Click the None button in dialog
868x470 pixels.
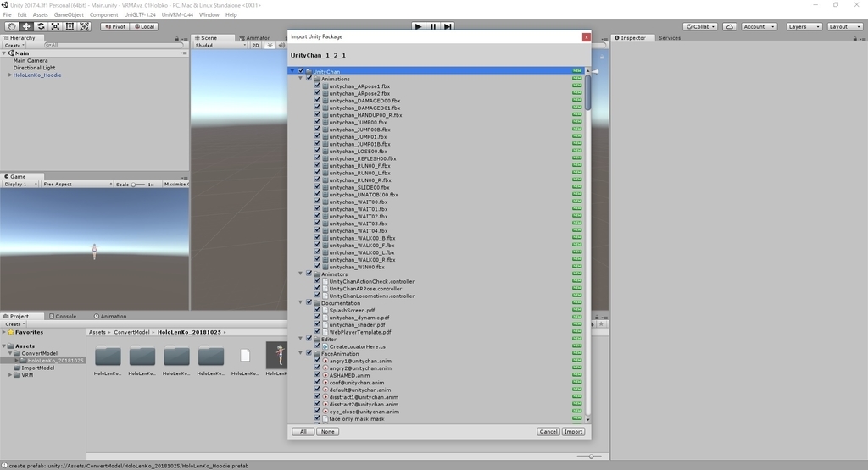[327, 431]
